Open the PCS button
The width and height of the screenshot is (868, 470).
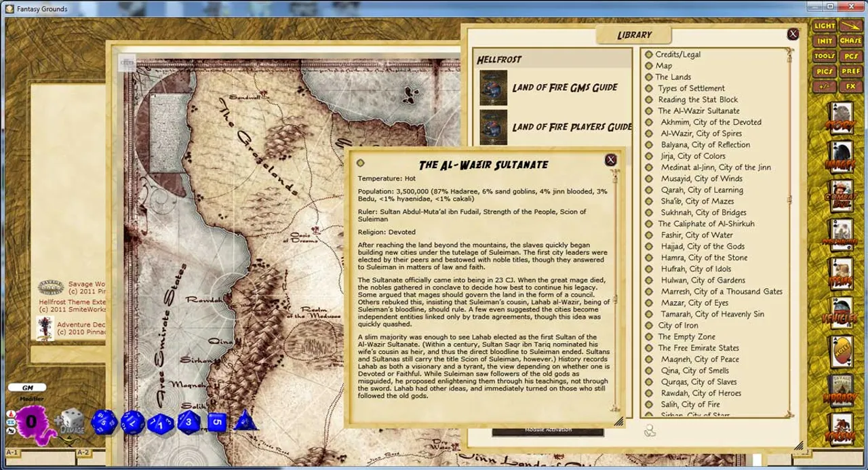pyautogui.click(x=850, y=56)
